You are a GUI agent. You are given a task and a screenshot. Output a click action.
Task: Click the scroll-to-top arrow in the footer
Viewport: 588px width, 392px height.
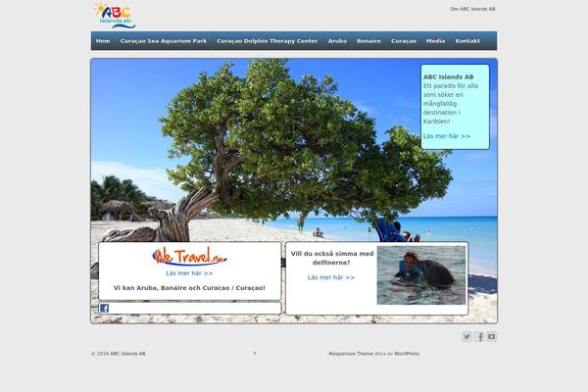click(255, 353)
